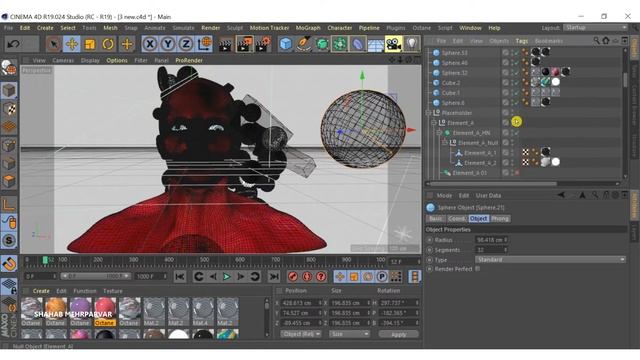This screenshot has width=640, height=360.
Task: Open the spline pen tool
Action: (x=304, y=44)
